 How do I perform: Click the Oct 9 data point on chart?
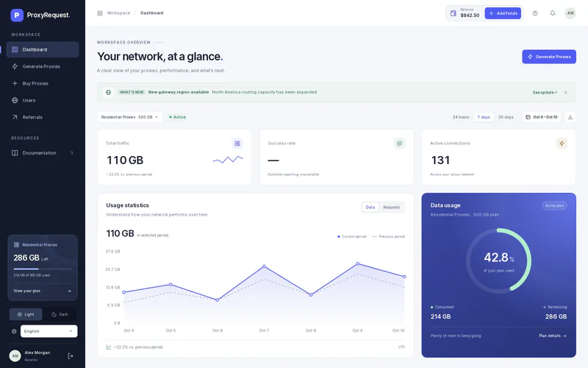click(x=357, y=263)
